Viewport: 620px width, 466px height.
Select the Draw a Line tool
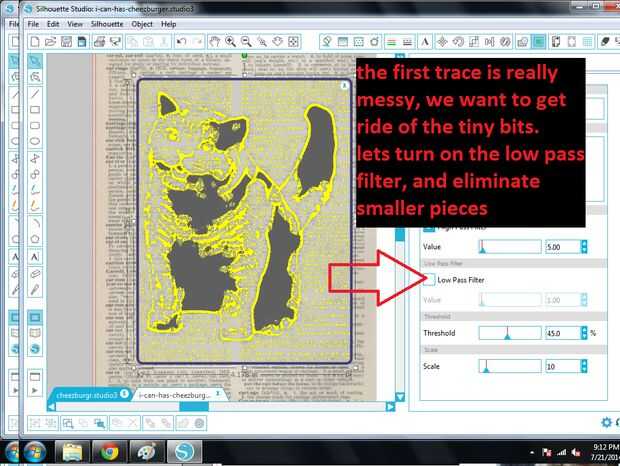35,94
